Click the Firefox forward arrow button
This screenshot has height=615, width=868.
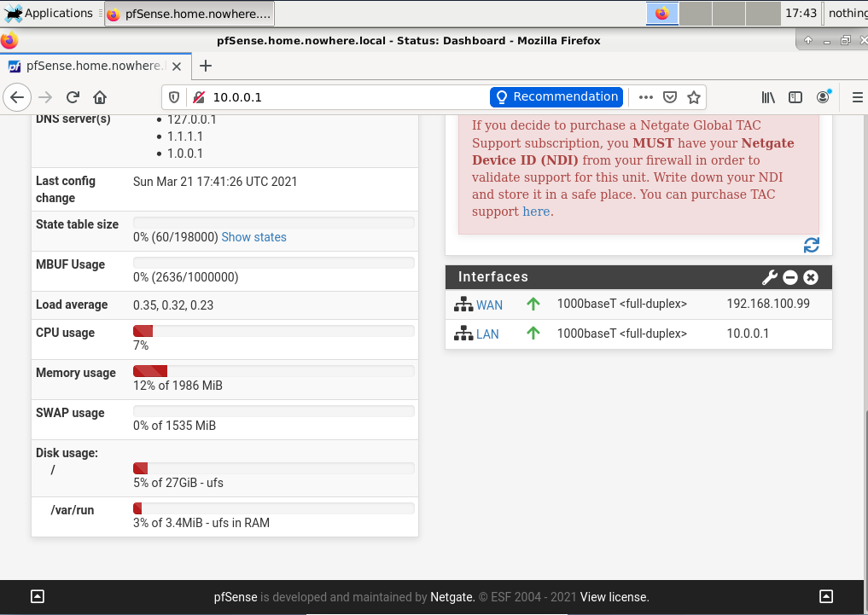[45, 97]
